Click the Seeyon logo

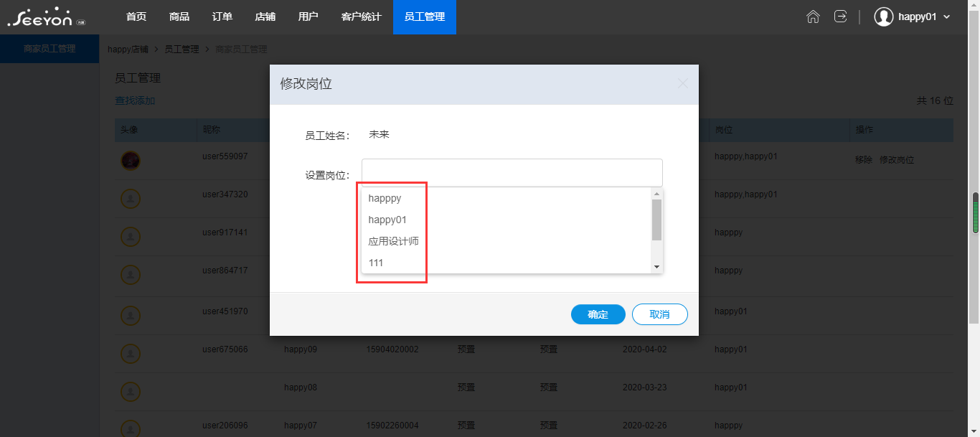coord(46,17)
